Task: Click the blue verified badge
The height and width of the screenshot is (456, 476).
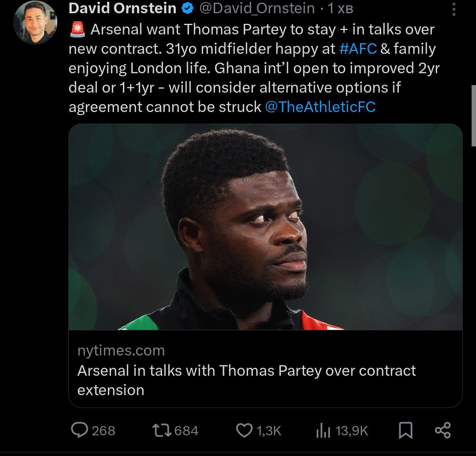Action: (x=188, y=8)
